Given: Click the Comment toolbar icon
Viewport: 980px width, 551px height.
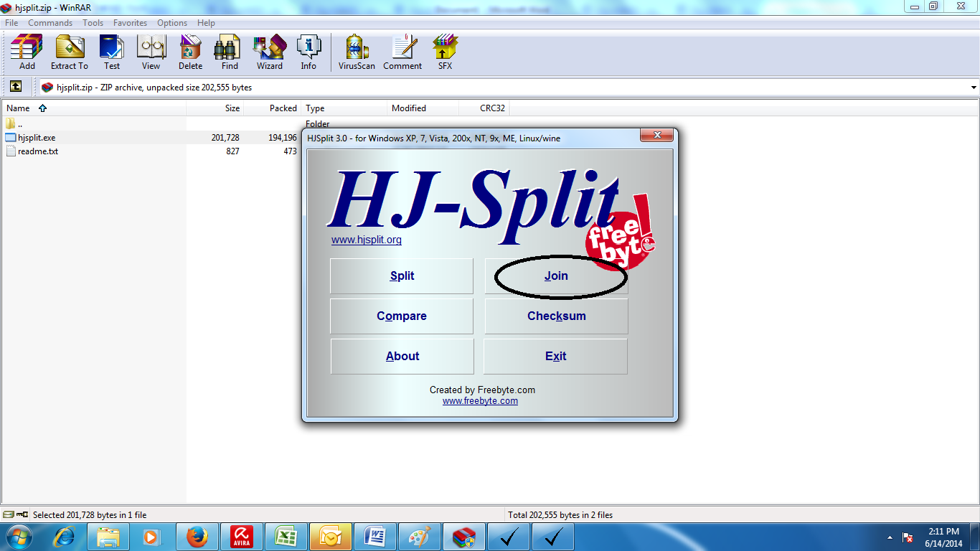Looking at the screenshot, I should [402, 52].
